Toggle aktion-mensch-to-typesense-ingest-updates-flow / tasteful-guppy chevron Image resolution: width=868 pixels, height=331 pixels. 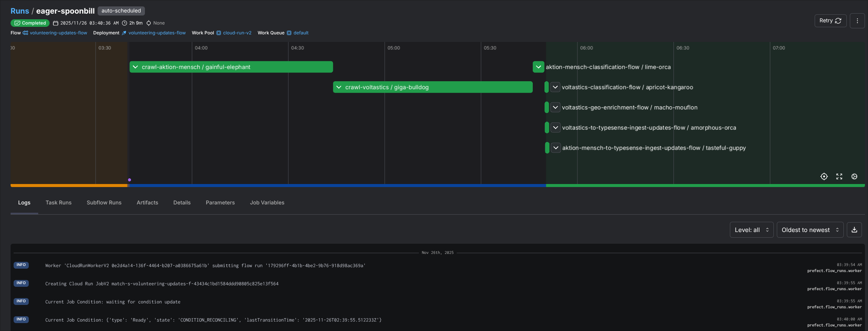click(x=555, y=148)
